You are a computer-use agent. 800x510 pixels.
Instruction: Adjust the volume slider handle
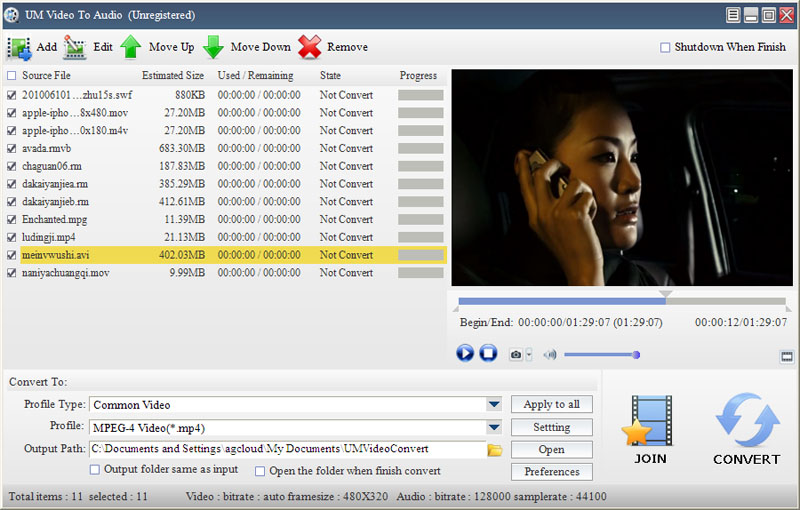pos(636,354)
